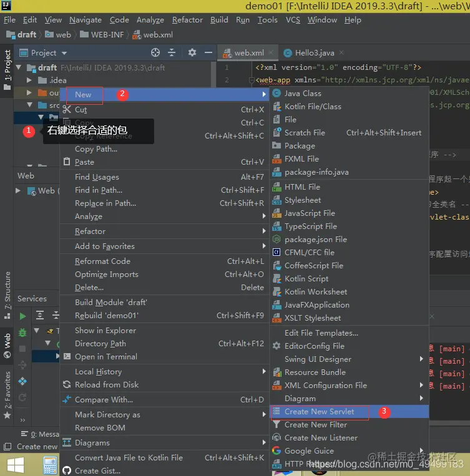
Task: Switch to the Hello3.java tab
Action: [x=315, y=53]
